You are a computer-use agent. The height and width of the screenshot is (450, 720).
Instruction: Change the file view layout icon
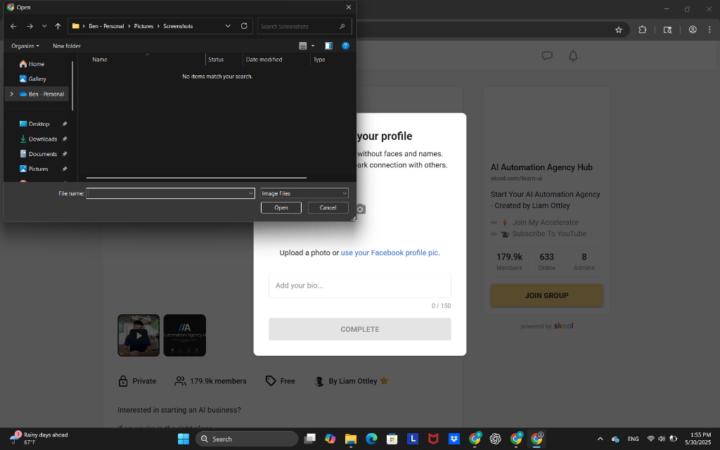(303, 46)
